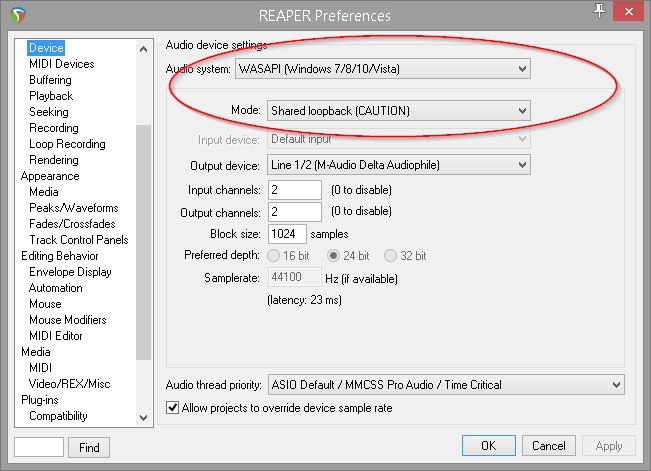Select Rendering preferences
This screenshot has height=471, width=651.
(54, 160)
